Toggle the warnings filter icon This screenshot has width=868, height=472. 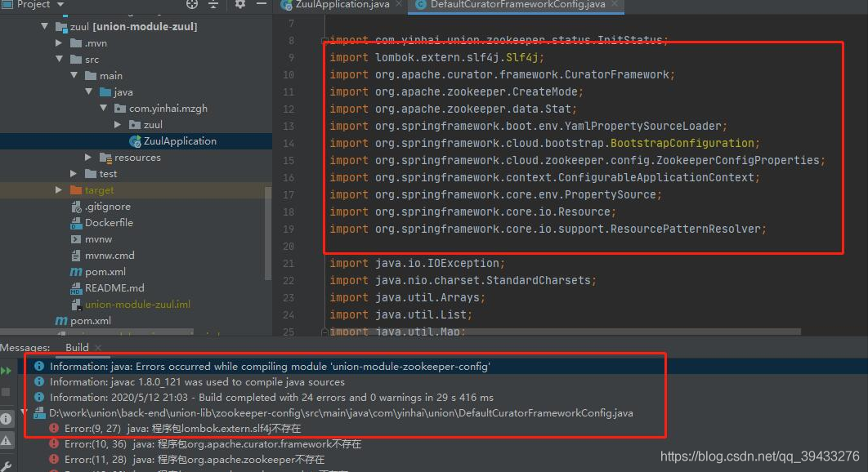[6, 440]
